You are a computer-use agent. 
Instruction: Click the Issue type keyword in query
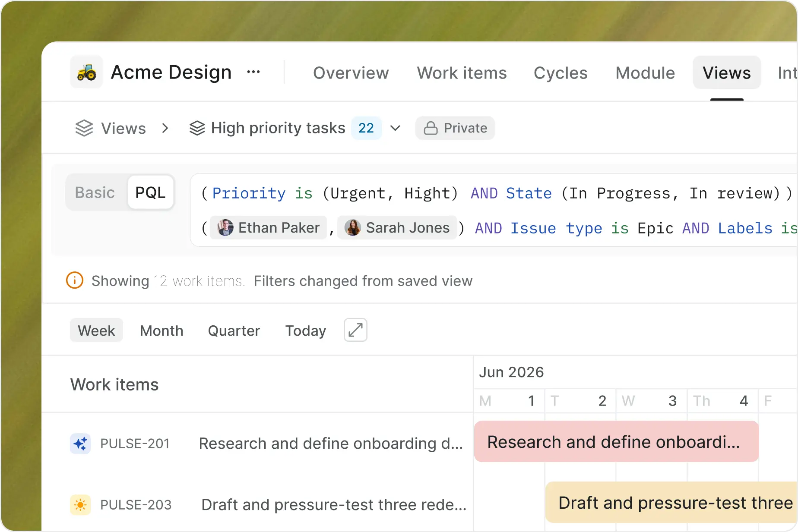(556, 228)
